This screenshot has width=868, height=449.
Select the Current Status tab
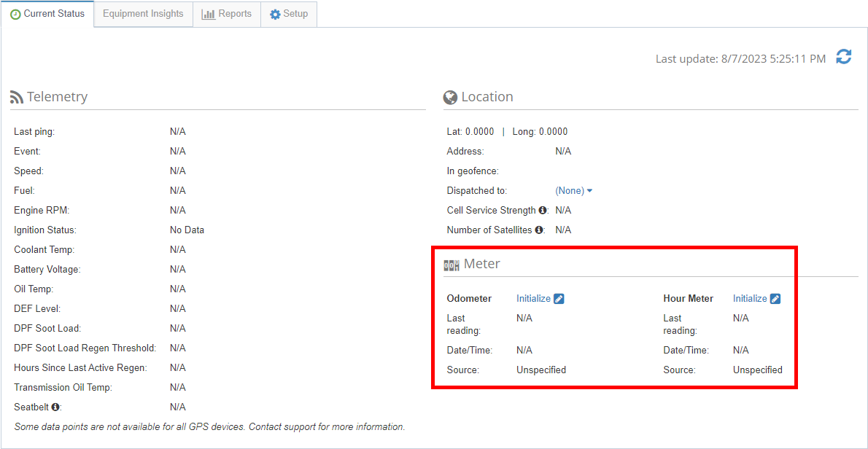[x=47, y=13]
